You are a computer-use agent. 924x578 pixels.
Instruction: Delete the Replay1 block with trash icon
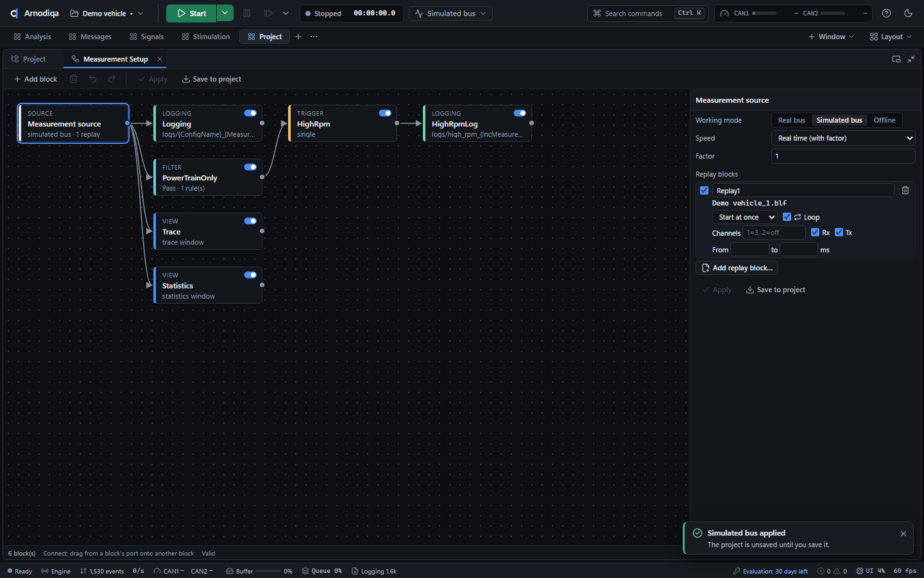click(905, 190)
